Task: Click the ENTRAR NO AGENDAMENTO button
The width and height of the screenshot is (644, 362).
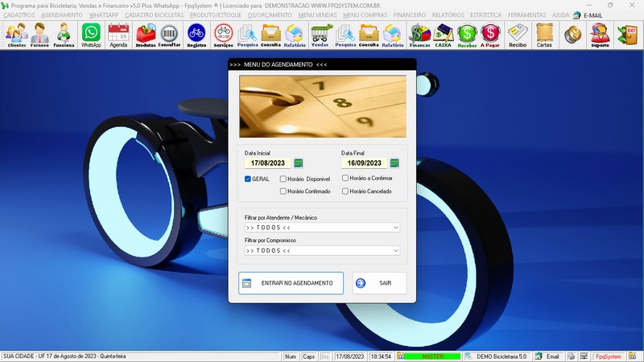Action: [291, 283]
